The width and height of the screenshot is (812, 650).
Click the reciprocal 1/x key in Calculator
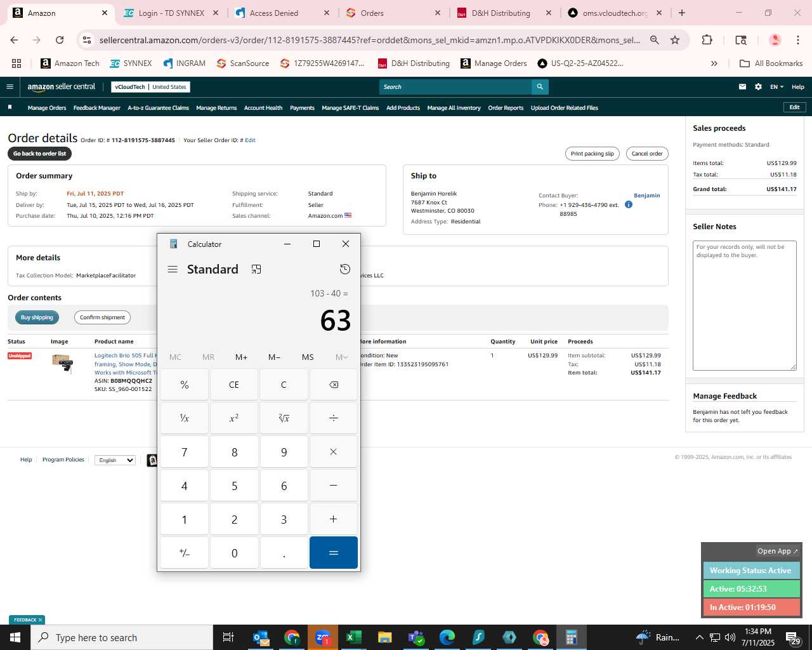coord(185,418)
